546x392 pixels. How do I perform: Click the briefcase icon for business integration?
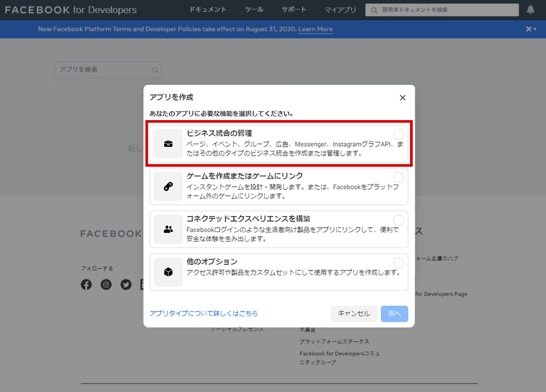click(168, 143)
